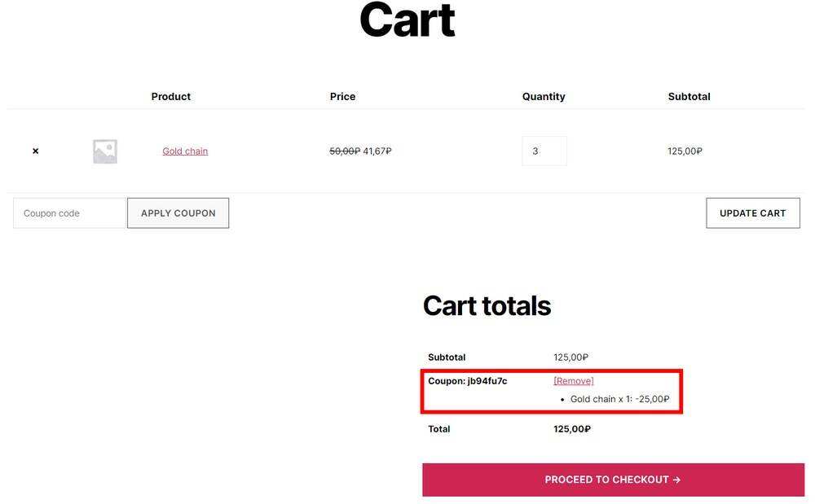
Task: Click the Product column header
Action: tap(171, 96)
